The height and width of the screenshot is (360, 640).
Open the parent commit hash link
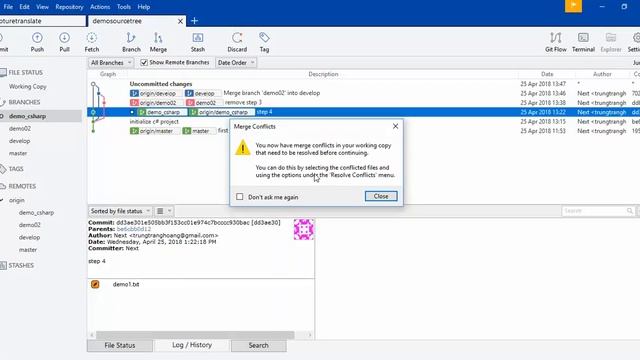click(133, 229)
